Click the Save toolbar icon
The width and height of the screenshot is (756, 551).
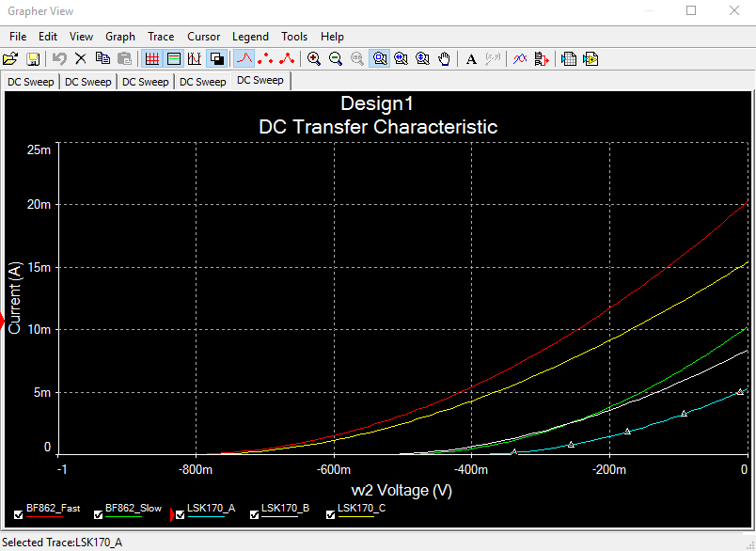(x=33, y=59)
